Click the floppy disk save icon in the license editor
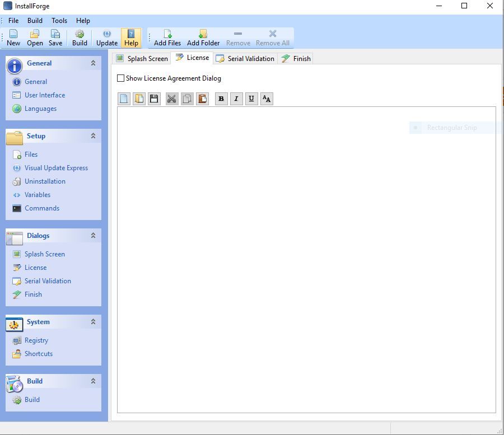This screenshot has height=435, width=504. coord(155,99)
